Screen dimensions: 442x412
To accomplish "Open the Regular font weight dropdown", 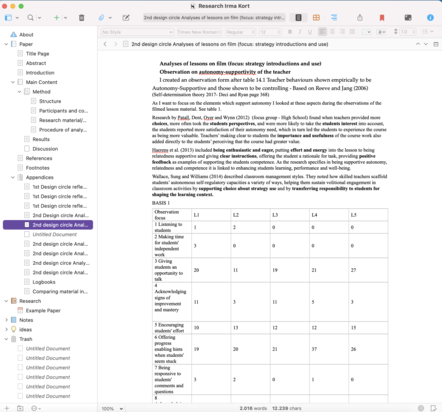I will pyautogui.click(x=241, y=32).
